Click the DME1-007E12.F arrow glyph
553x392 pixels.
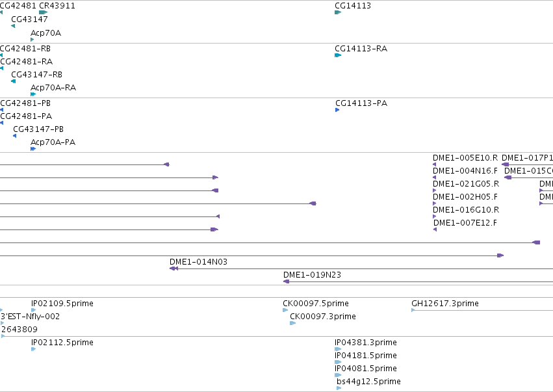[x=435, y=229]
